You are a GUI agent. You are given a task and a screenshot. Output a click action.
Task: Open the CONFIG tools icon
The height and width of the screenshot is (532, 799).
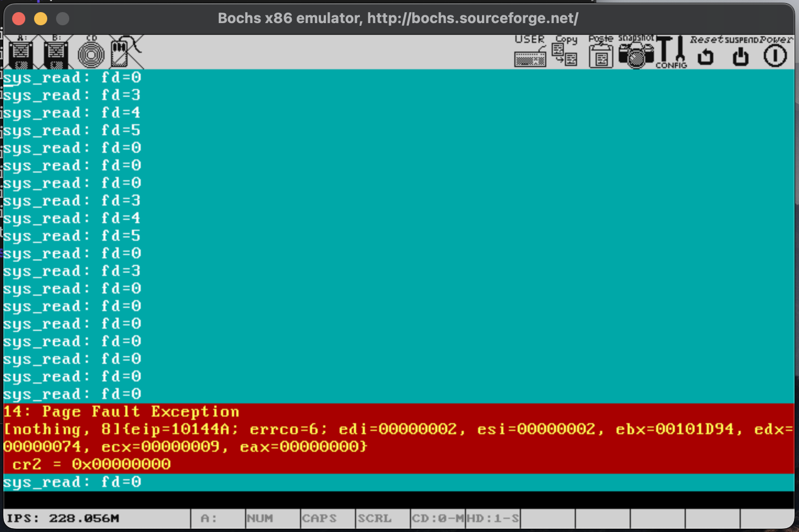(x=671, y=52)
